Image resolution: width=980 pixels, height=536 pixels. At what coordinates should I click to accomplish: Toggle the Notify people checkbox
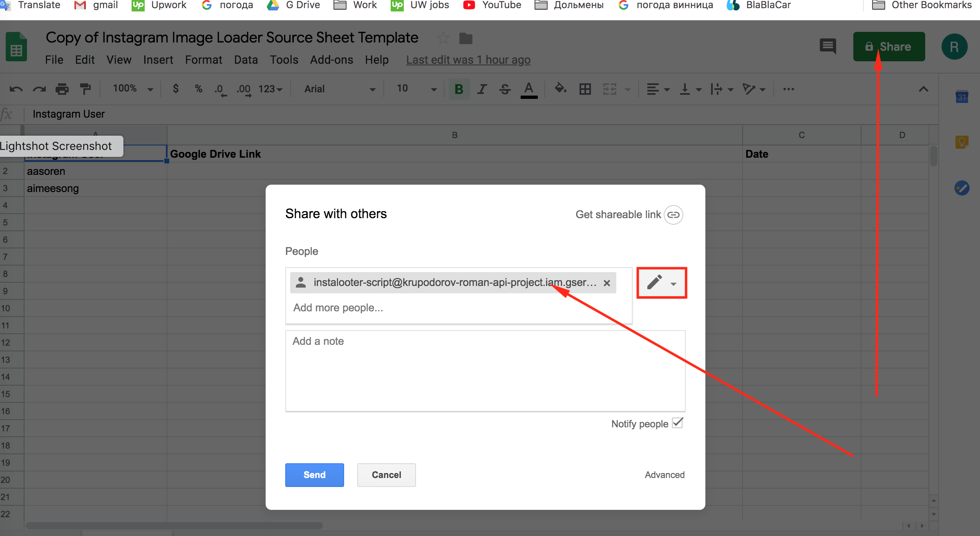(678, 423)
